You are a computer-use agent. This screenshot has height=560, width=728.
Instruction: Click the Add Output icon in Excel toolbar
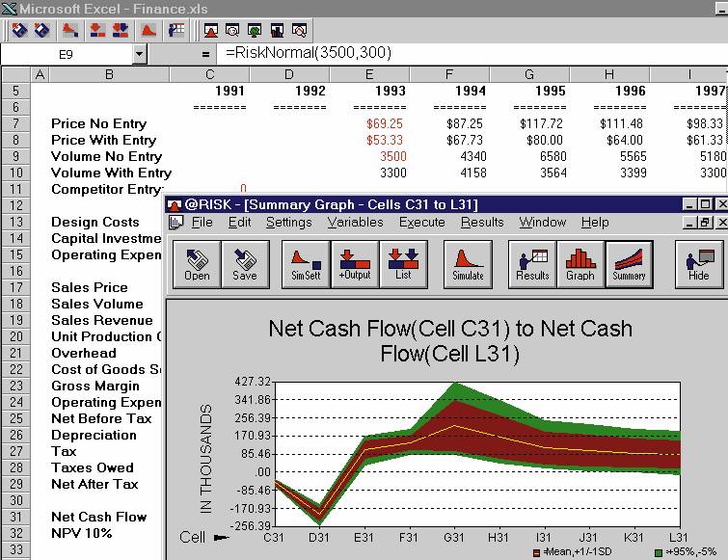97,31
